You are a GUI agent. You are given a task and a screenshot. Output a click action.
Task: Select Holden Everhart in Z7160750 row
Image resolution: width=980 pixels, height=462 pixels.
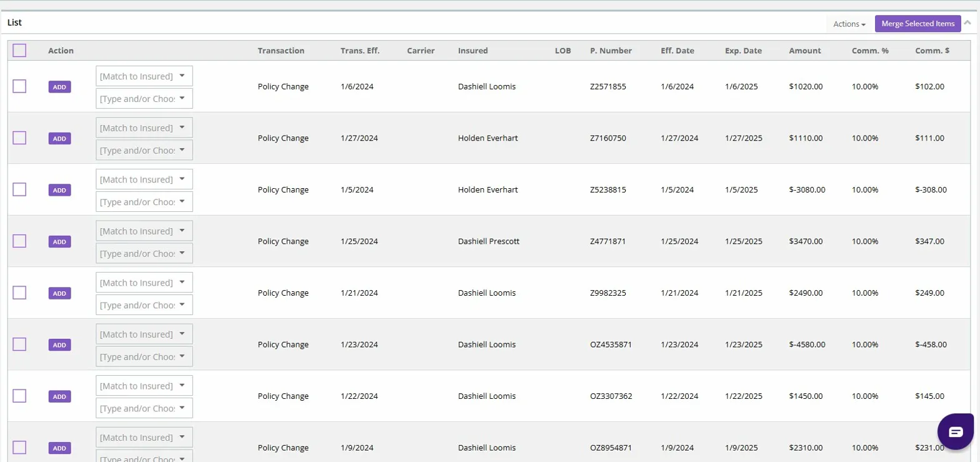tap(487, 138)
